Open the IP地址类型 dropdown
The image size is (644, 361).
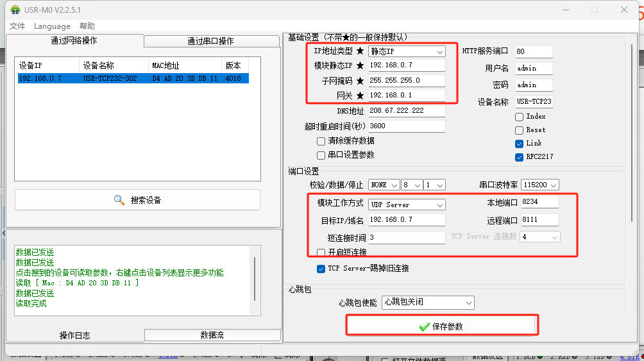tap(407, 51)
